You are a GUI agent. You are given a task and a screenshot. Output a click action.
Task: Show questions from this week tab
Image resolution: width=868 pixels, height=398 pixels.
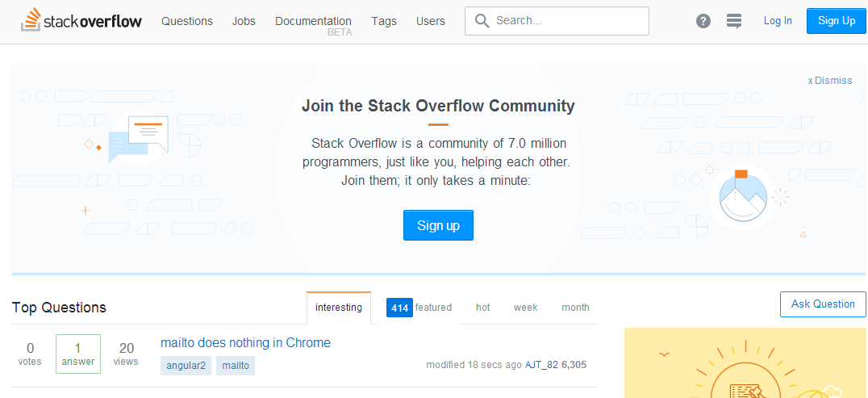click(x=525, y=308)
